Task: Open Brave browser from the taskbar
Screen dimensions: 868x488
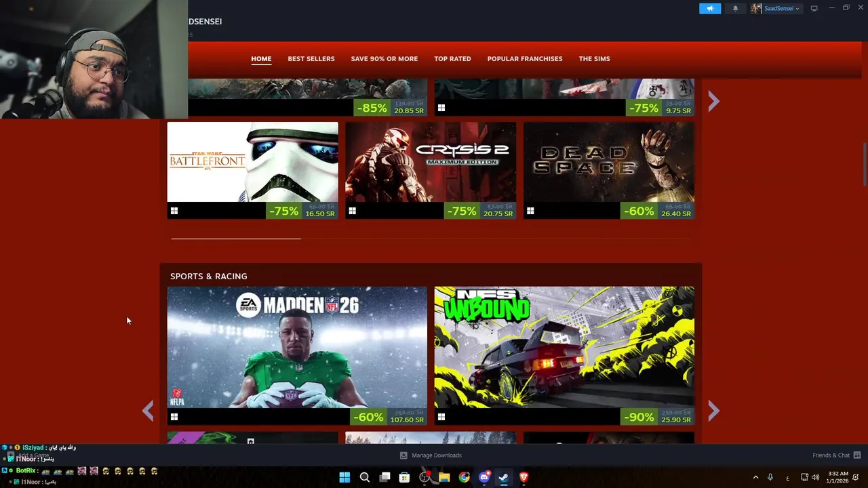Action: (x=524, y=477)
